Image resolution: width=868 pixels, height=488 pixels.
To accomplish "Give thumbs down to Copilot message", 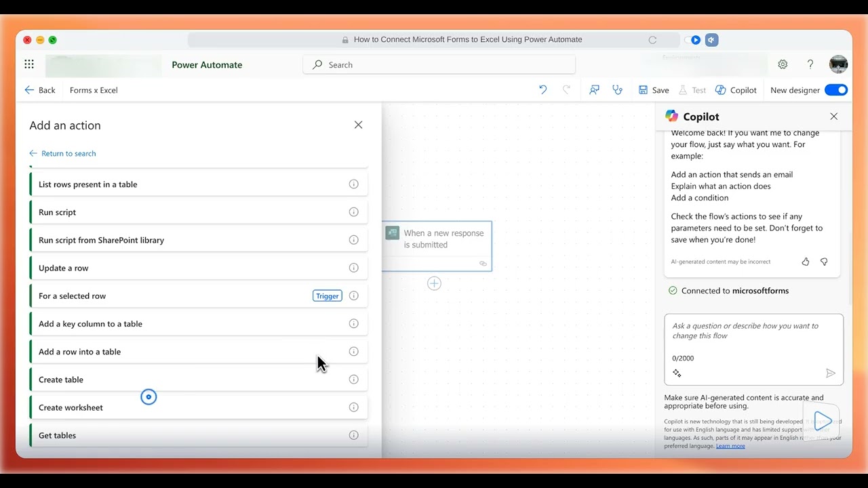I will [824, 262].
